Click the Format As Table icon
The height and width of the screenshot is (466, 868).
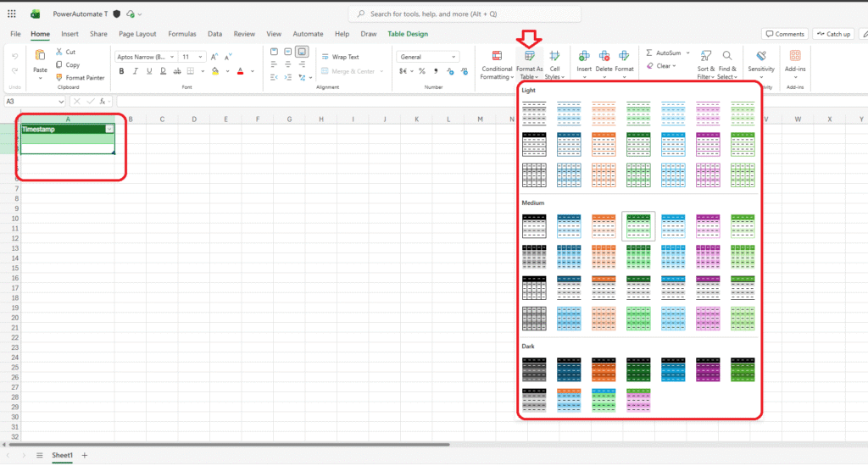point(529,55)
